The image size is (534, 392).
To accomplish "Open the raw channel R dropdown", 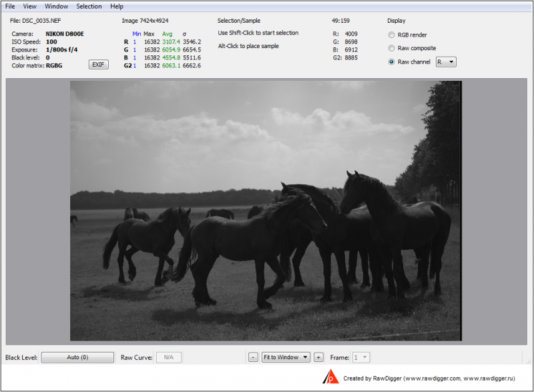I will [x=446, y=61].
